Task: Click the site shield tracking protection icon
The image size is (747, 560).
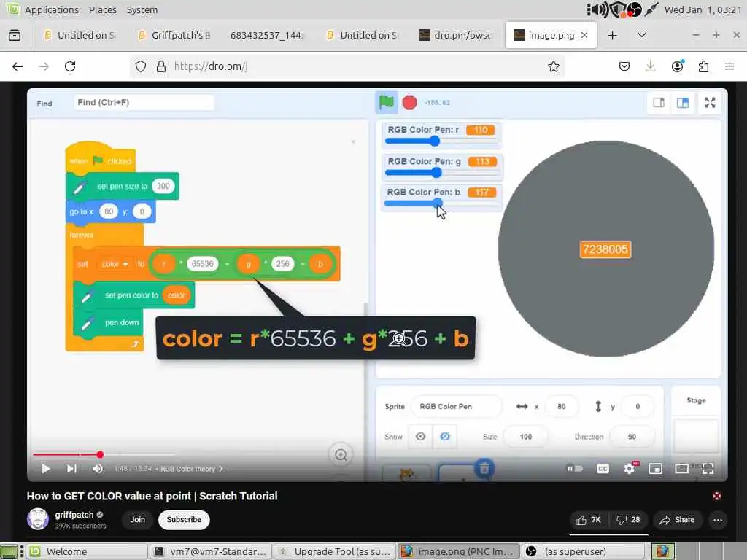Action: tap(141, 66)
